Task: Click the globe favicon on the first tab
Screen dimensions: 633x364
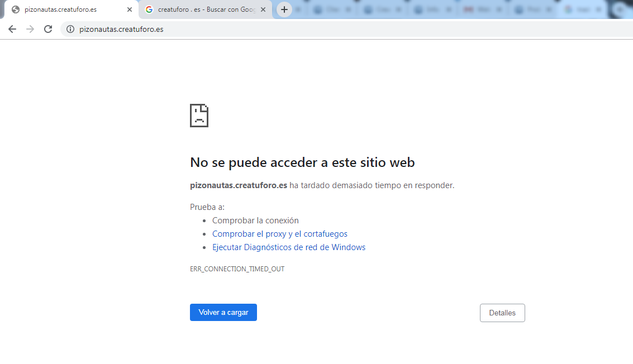Action: 16,9
